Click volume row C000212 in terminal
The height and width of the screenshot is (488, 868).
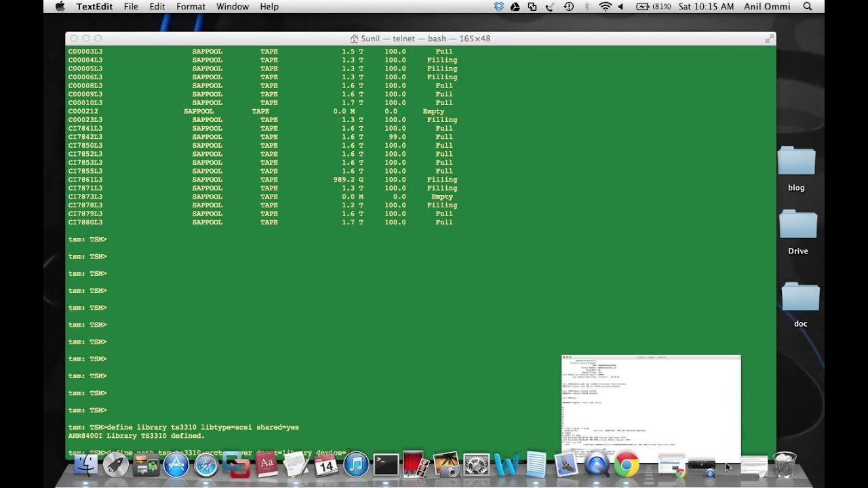(x=256, y=111)
